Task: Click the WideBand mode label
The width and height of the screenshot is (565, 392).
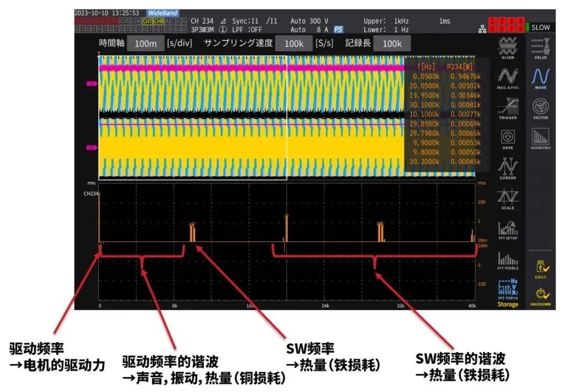Action: [163, 13]
